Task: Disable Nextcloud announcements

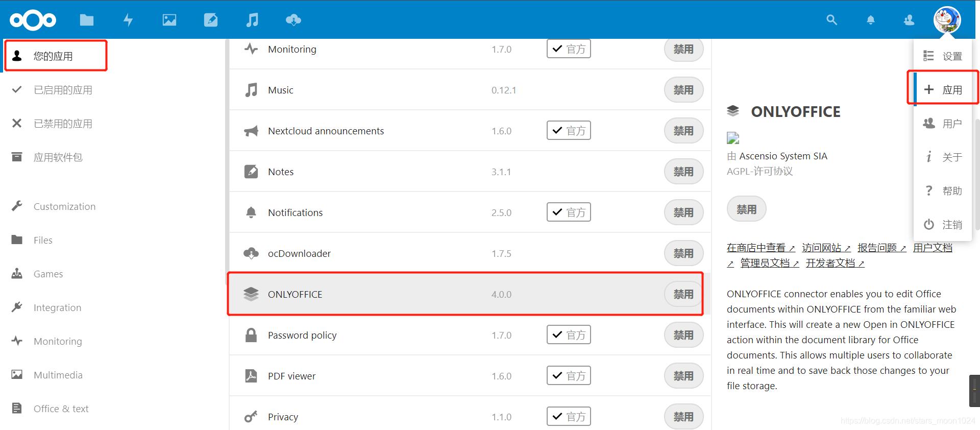Action: point(683,131)
